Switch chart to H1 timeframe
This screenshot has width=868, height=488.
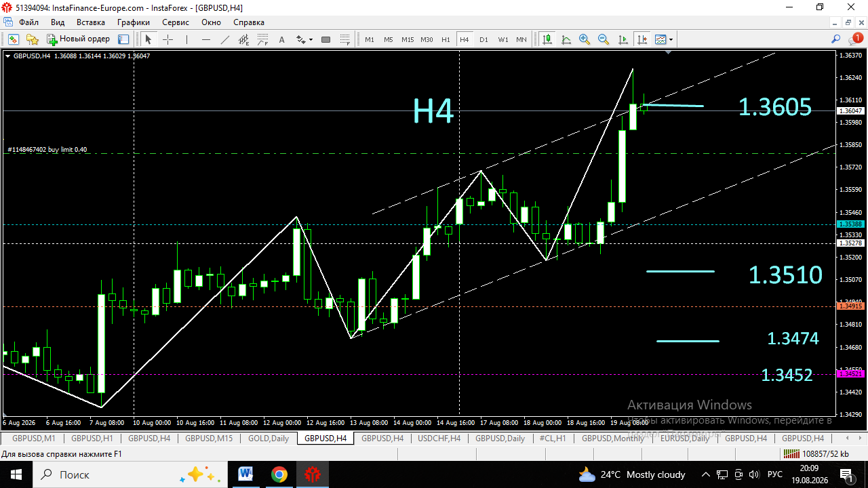(x=446, y=39)
